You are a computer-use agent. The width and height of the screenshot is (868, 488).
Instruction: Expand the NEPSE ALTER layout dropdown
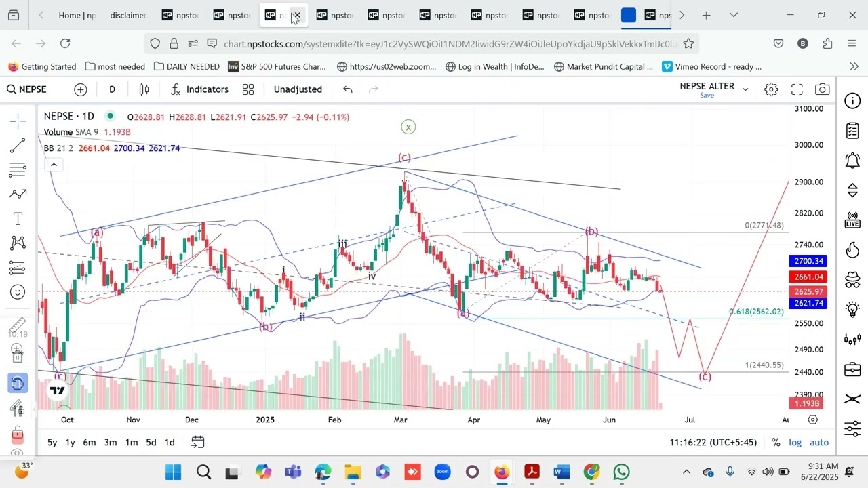click(x=745, y=89)
